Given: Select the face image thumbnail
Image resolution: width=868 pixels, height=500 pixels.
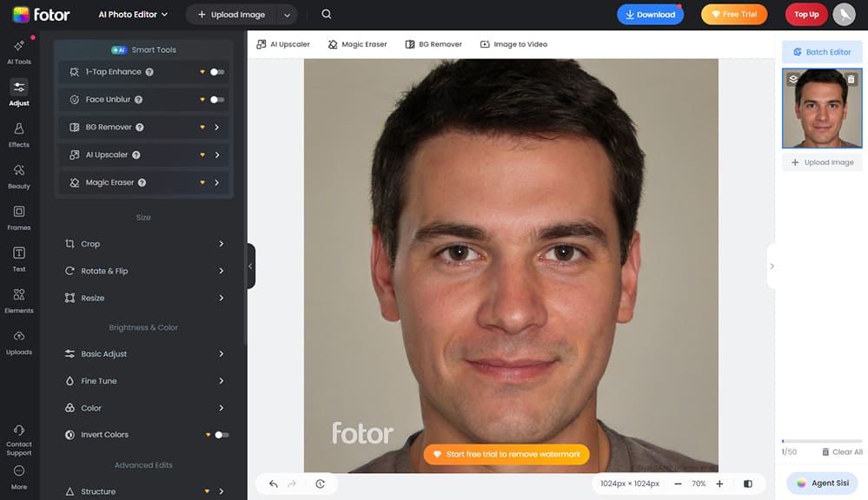Looking at the screenshot, I should pyautogui.click(x=821, y=109).
